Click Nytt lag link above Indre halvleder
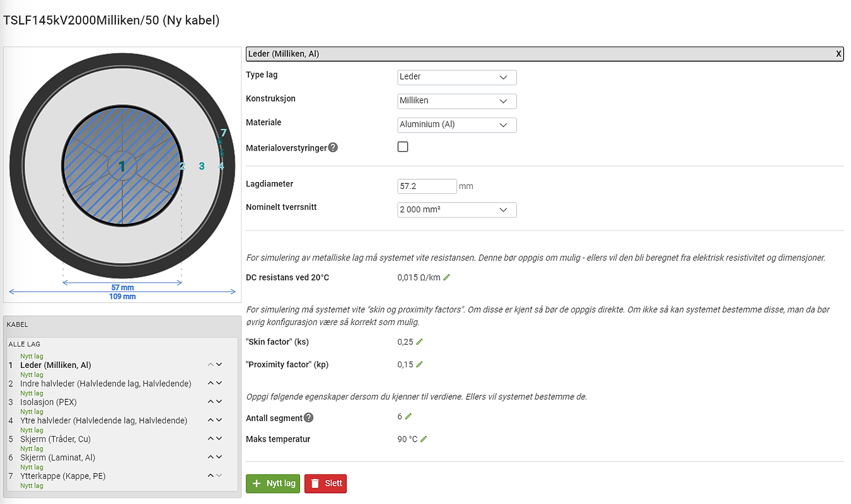Image resolution: width=851 pixels, height=504 pixels. [x=32, y=375]
